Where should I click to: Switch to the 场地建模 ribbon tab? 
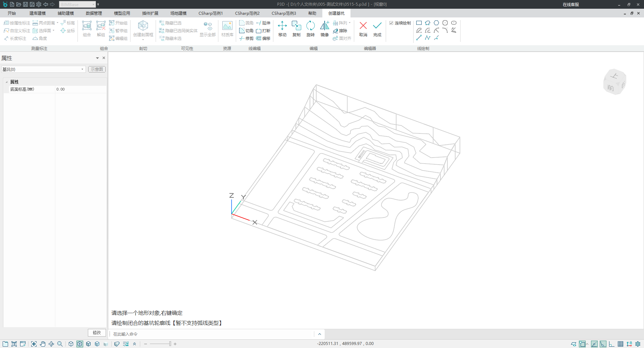178,13
